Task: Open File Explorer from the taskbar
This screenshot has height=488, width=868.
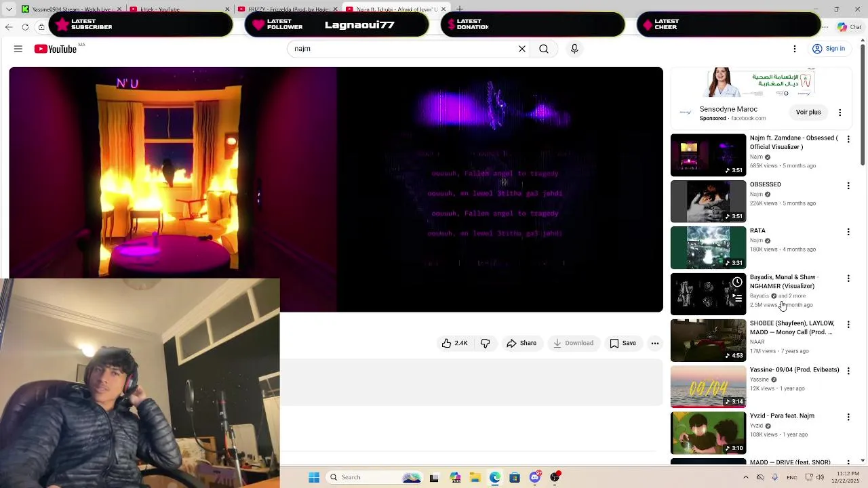Action: (475, 477)
